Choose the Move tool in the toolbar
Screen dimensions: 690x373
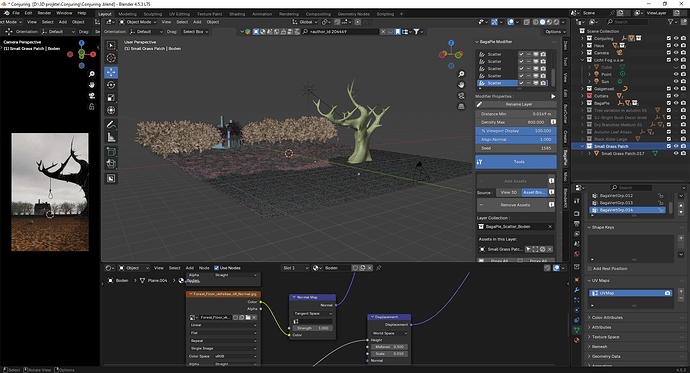click(x=111, y=72)
